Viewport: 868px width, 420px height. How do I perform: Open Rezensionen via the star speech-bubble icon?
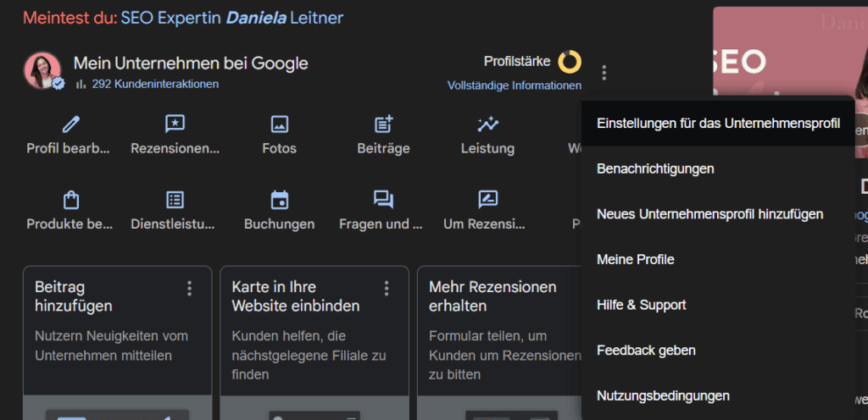175,124
